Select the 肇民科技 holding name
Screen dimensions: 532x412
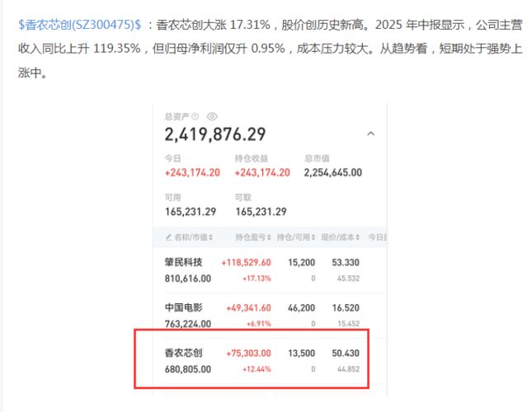pyautogui.click(x=184, y=262)
